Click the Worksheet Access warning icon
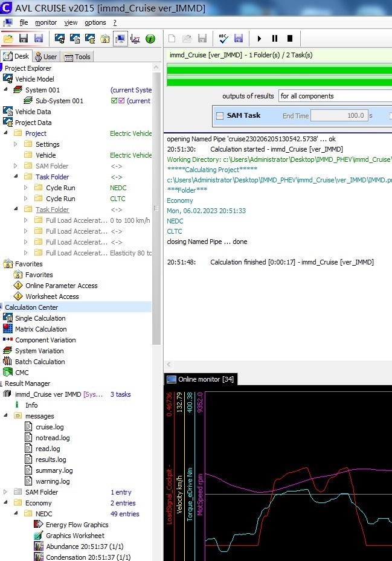This screenshot has height=561, width=392. pyautogui.click(x=18, y=296)
